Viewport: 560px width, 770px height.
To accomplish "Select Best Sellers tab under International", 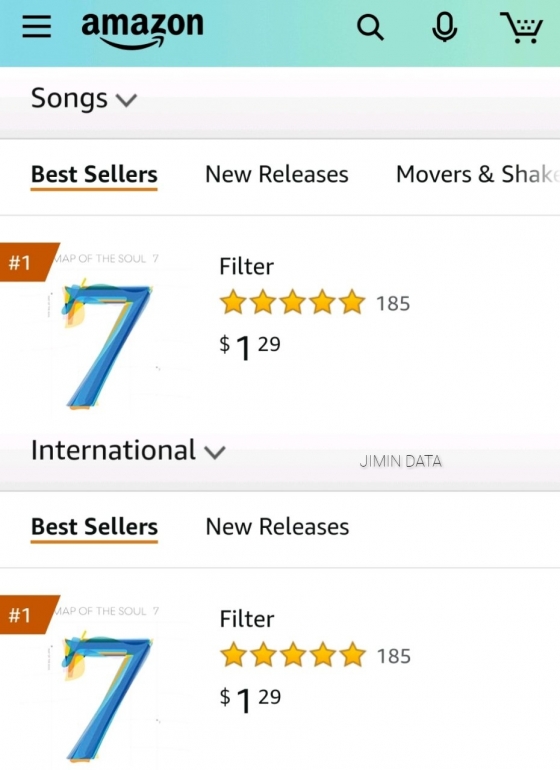I will coord(94,527).
